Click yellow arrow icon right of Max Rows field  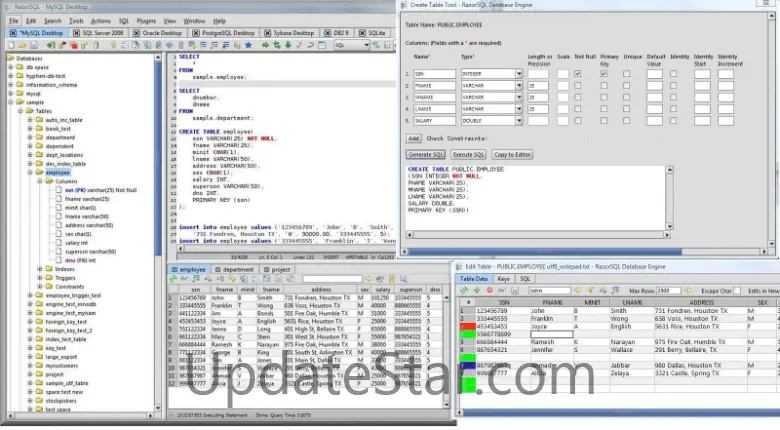coord(687,290)
